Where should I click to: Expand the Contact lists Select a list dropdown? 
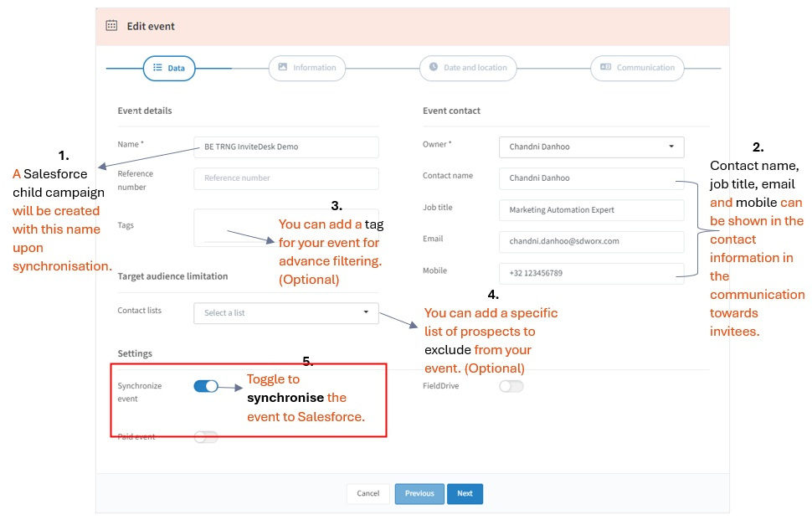[x=285, y=312]
